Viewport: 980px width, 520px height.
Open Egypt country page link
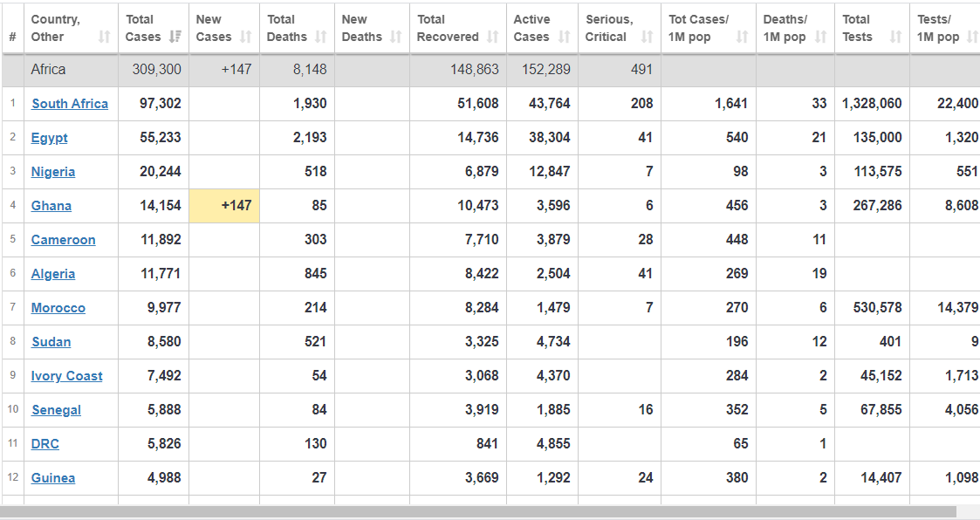[49, 138]
